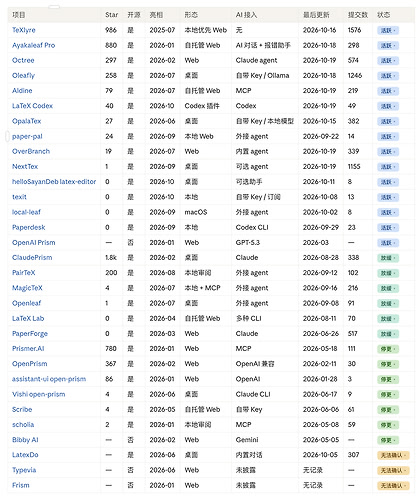The image size is (420, 499).
Task: Open status dropdown for Octree row
Action: coord(388,61)
